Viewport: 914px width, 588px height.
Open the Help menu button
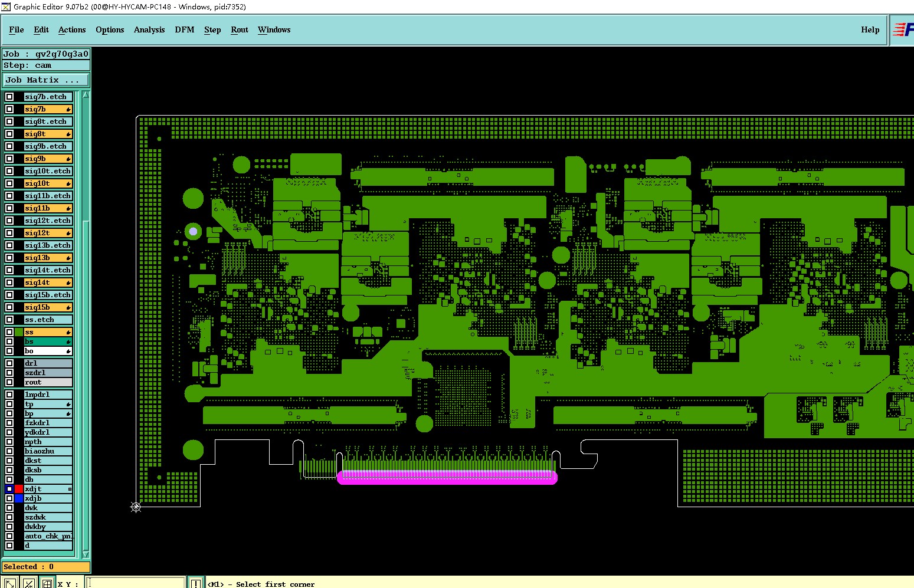tap(870, 29)
